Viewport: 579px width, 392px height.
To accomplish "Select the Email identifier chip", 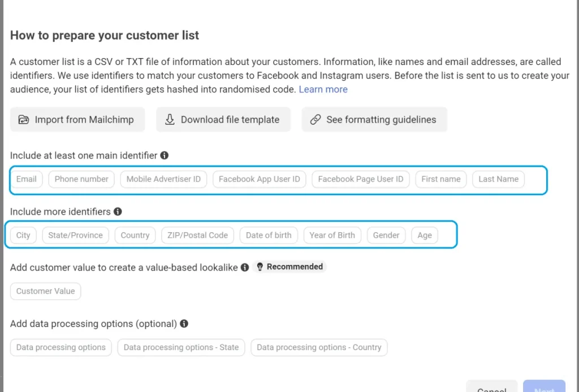I will pos(27,179).
